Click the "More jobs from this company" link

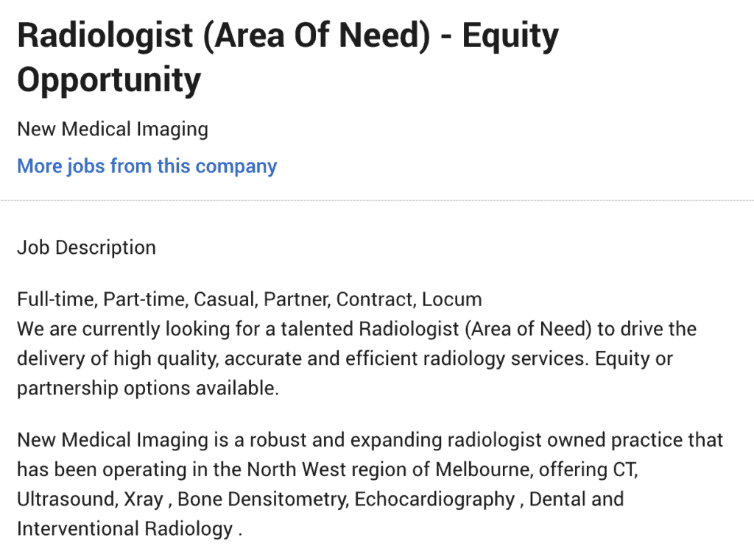coord(147,166)
